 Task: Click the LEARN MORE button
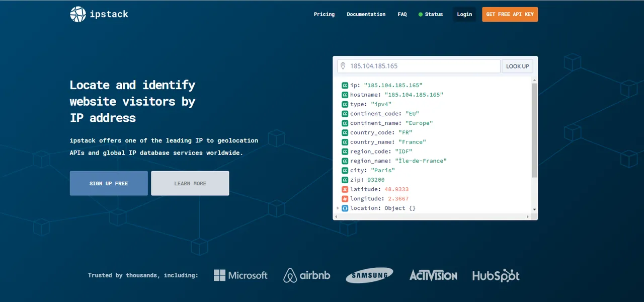click(190, 183)
